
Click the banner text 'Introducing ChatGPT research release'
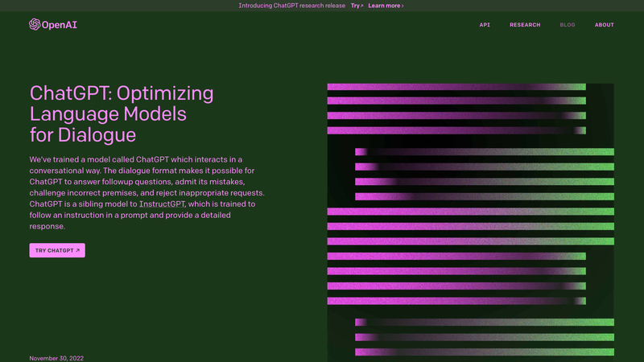pyautogui.click(x=292, y=6)
